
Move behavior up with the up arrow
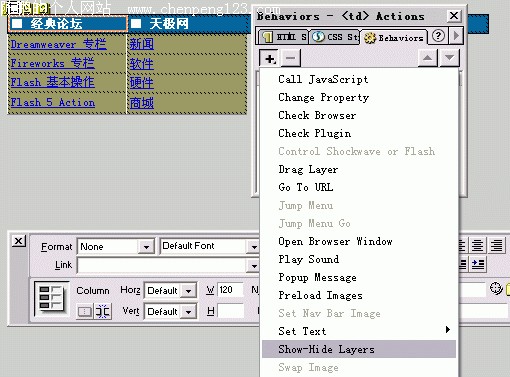[x=428, y=58]
